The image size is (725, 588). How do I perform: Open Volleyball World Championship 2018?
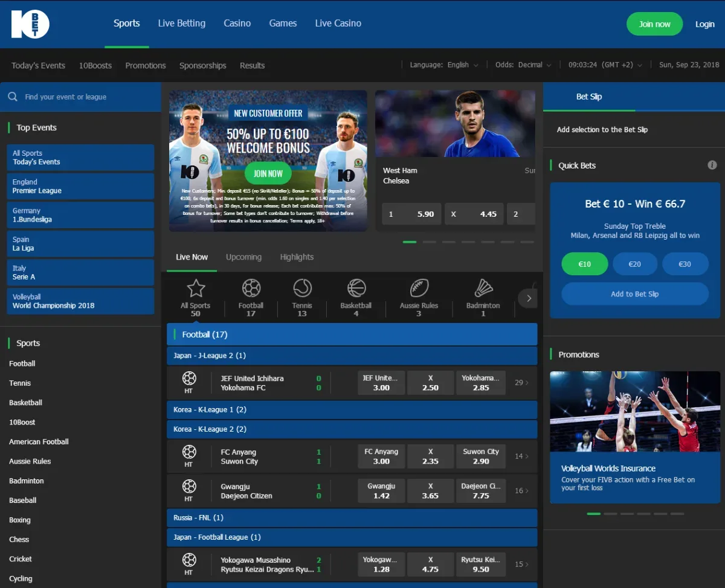pyautogui.click(x=80, y=301)
